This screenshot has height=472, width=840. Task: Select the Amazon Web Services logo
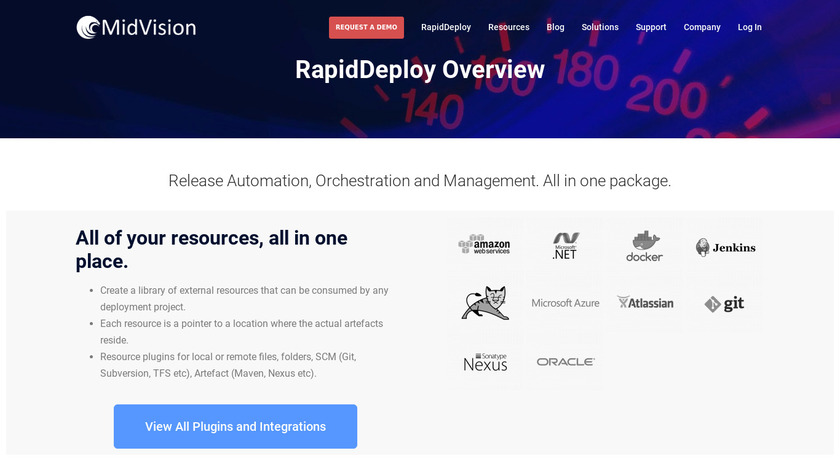tap(485, 245)
